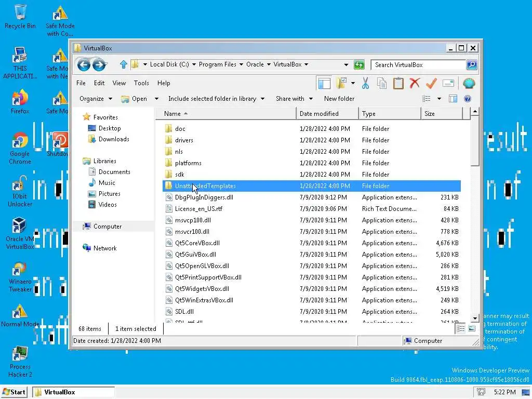Open the Organize dropdown
This screenshot has height=399, width=532.
[x=96, y=99]
